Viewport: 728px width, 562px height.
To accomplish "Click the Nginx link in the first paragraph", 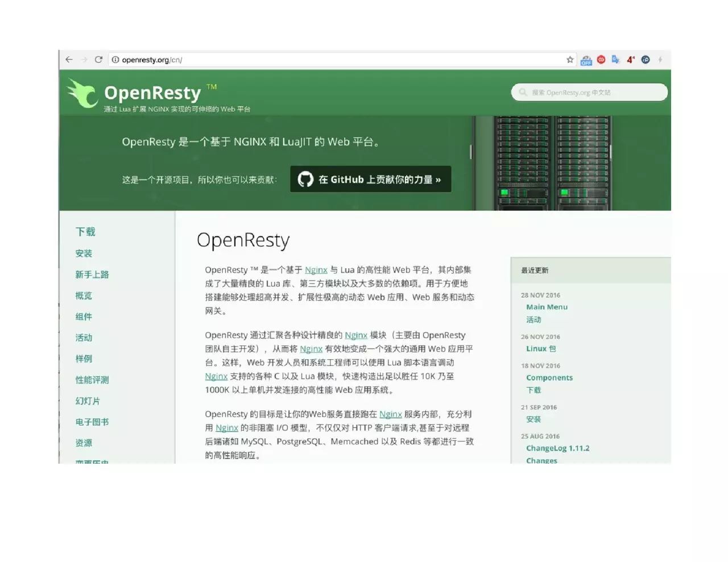I will [x=316, y=270].
